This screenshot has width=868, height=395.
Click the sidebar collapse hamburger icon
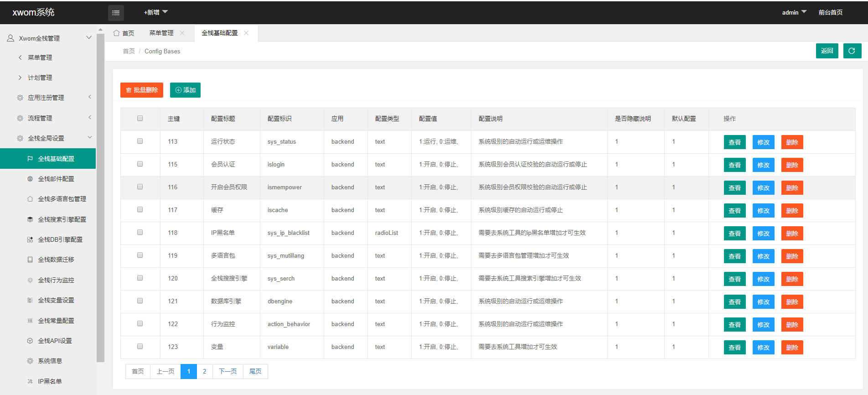click(116, 13)
